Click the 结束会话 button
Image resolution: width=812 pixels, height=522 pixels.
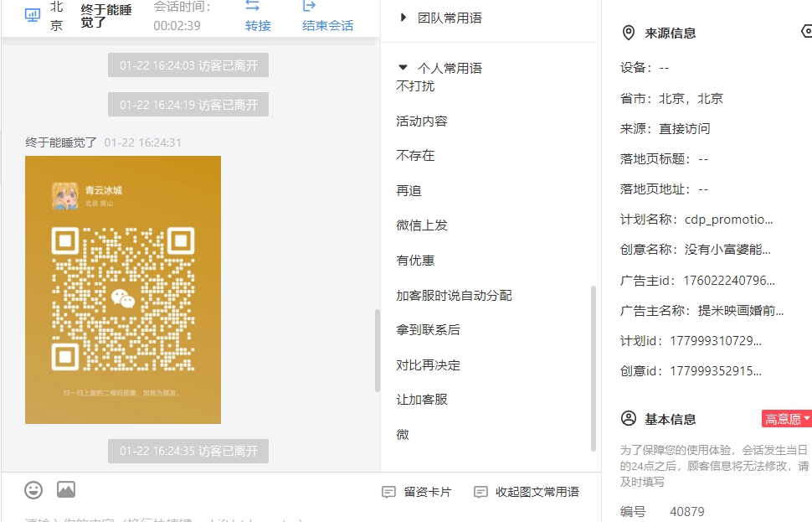click(x=328, y=25)
